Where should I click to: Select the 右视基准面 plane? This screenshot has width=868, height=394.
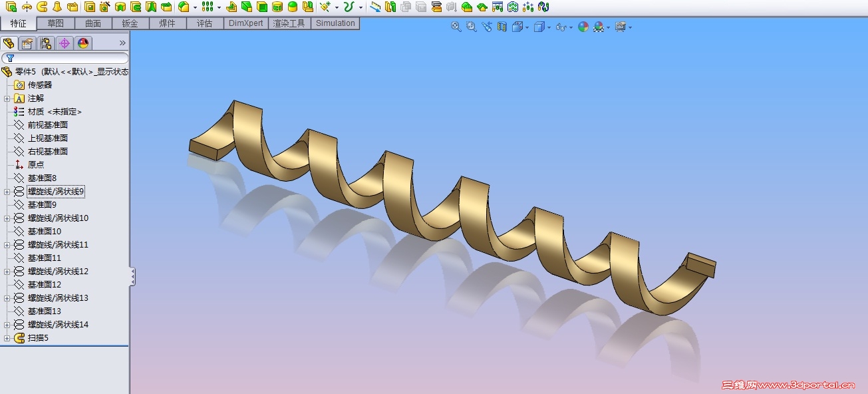click(48, 152)
